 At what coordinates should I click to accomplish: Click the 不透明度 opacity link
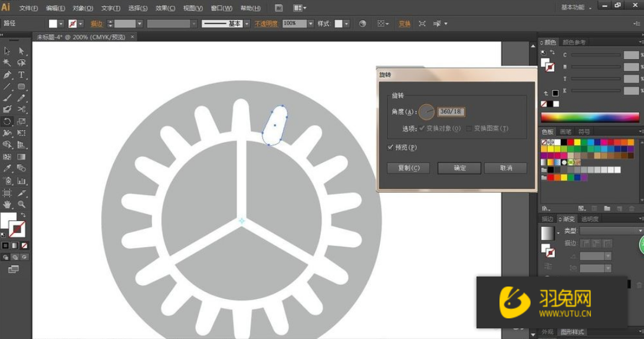click(x=266, y=24)
